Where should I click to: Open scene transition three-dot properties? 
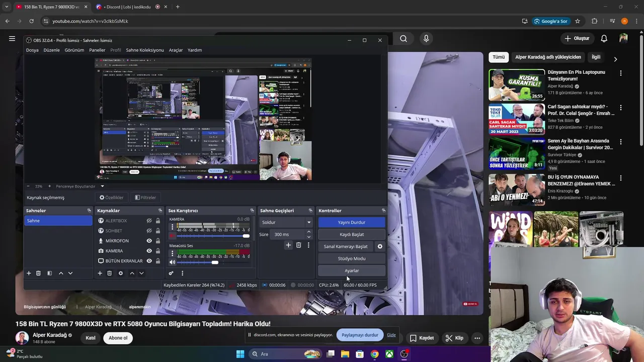point(308,245)
